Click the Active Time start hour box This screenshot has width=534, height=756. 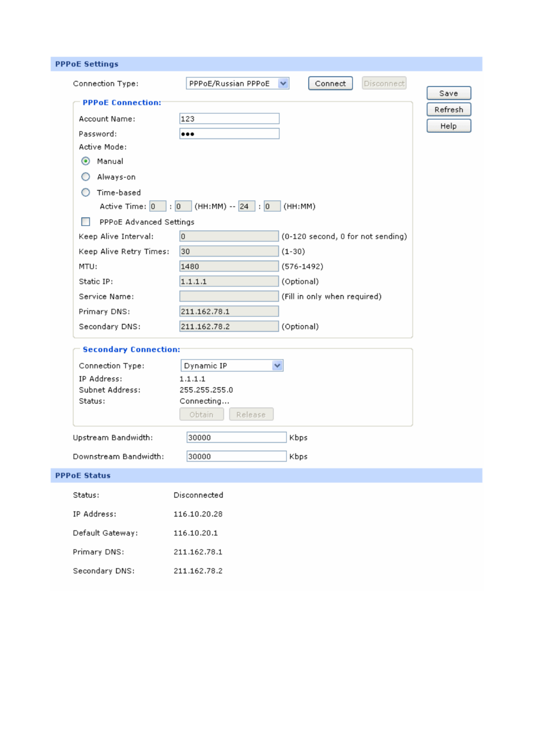click(x=158, y=206)
